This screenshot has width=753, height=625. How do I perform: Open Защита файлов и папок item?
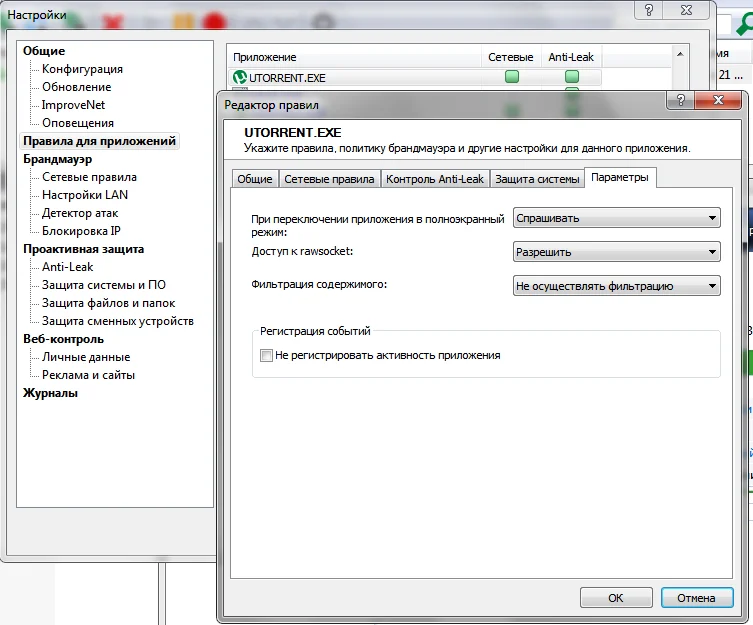click(x=109, y=303)
